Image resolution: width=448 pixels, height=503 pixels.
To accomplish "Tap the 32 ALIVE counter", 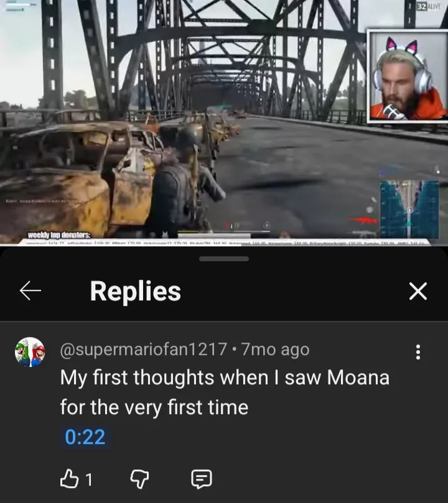I will pos(429,6).
